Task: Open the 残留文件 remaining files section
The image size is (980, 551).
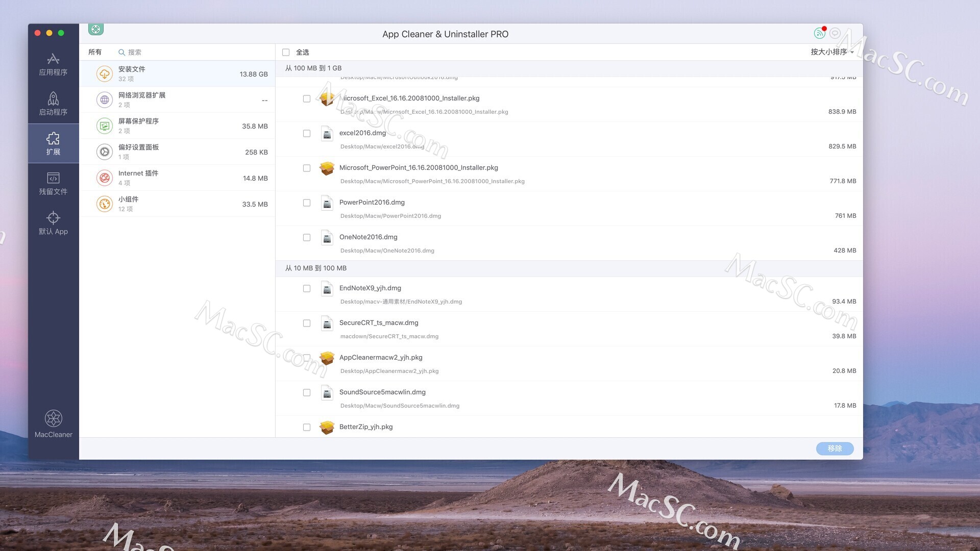Action: pyautogui.click(x=53, y=184)
